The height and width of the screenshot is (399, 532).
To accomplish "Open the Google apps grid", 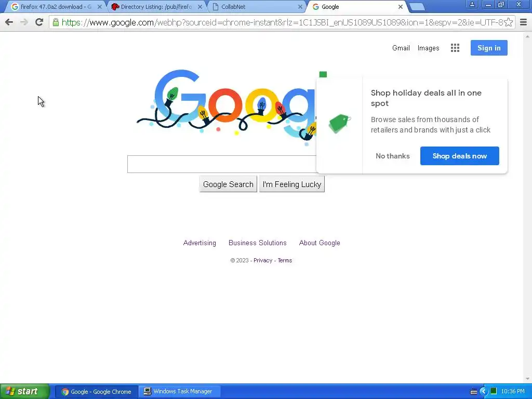I will [x=455, y=48].
